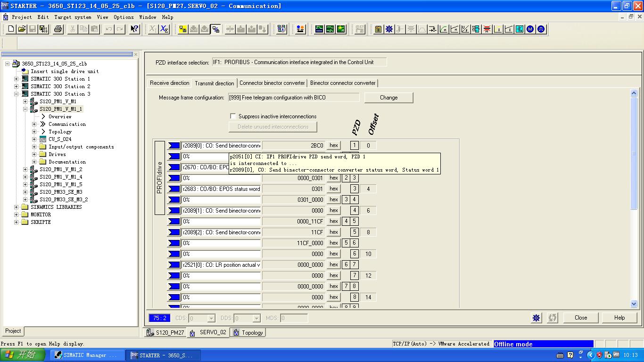Image resolution: width=644 pixels, height=362 pixels.
Task: Click the vertical scrollbar up arrow
Action: click(634, 93)
